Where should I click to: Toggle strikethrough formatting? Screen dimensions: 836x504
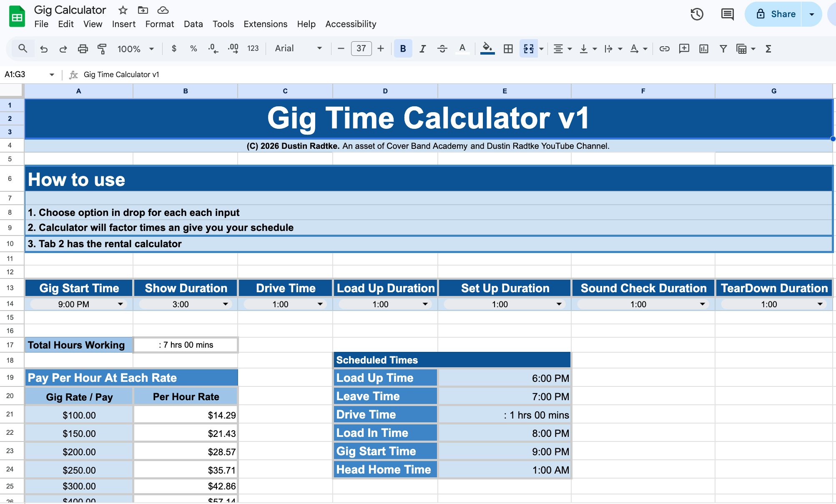point(442,49)
